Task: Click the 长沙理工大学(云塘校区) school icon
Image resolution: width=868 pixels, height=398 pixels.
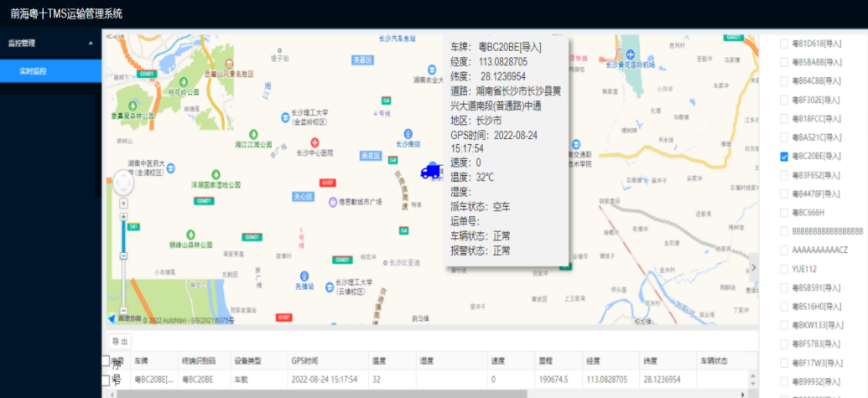Action: pyautogui.click(x=328, y=286)
